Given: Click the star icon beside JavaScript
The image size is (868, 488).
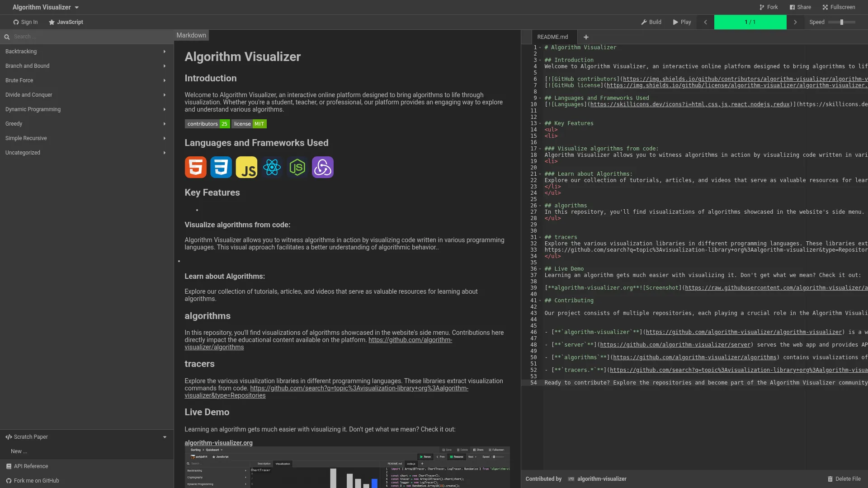Looking at the screenshot, I should pos(52,22).
